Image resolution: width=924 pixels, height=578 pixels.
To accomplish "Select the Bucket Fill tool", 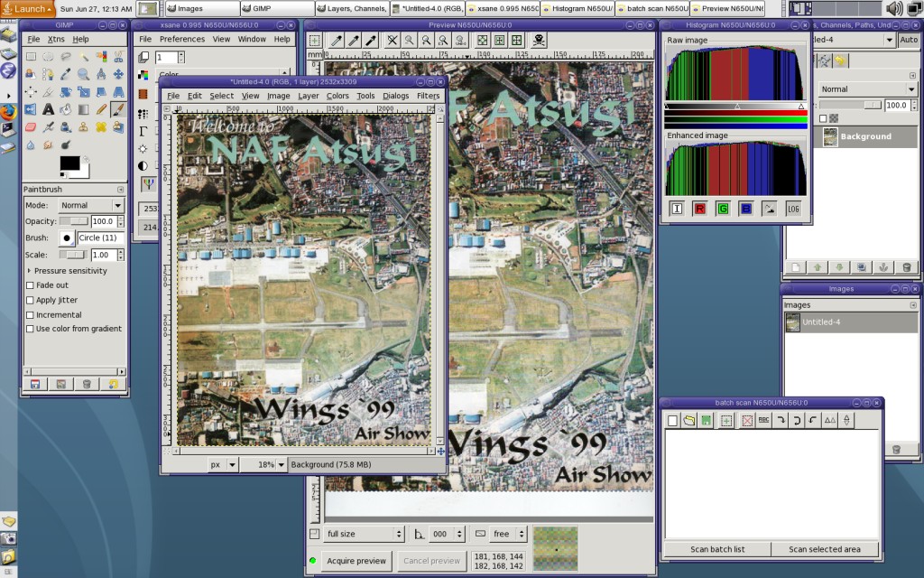I will [65, 109].
